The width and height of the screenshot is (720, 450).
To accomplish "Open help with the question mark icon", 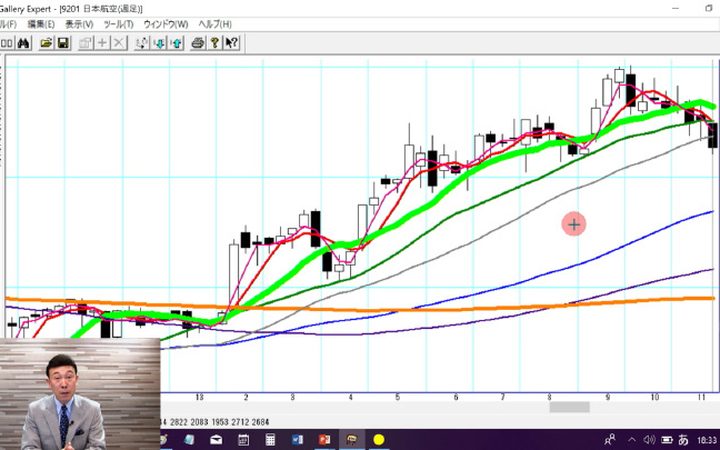I will pyautogui.click(x=214, y=43).
